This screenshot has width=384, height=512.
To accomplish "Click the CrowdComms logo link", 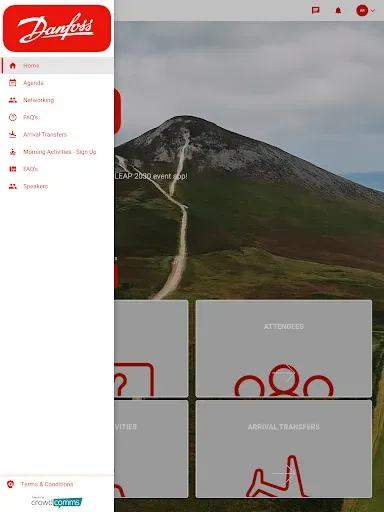I will click(x=57, y=502).
